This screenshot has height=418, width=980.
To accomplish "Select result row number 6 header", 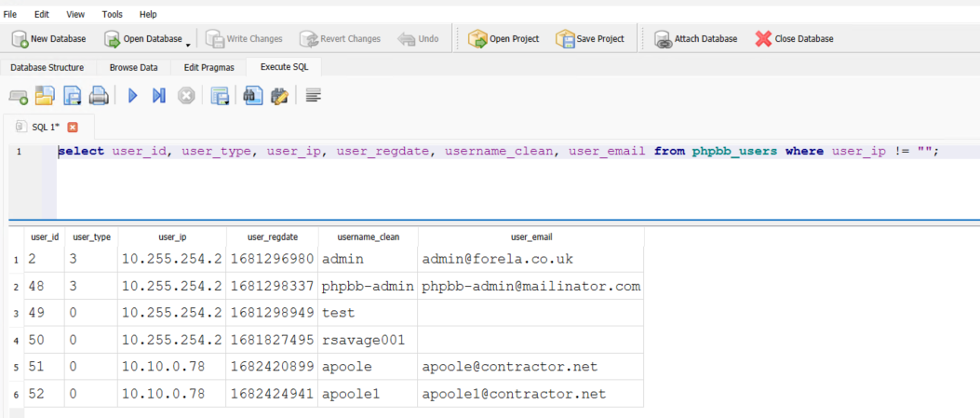I will [16, 395].
